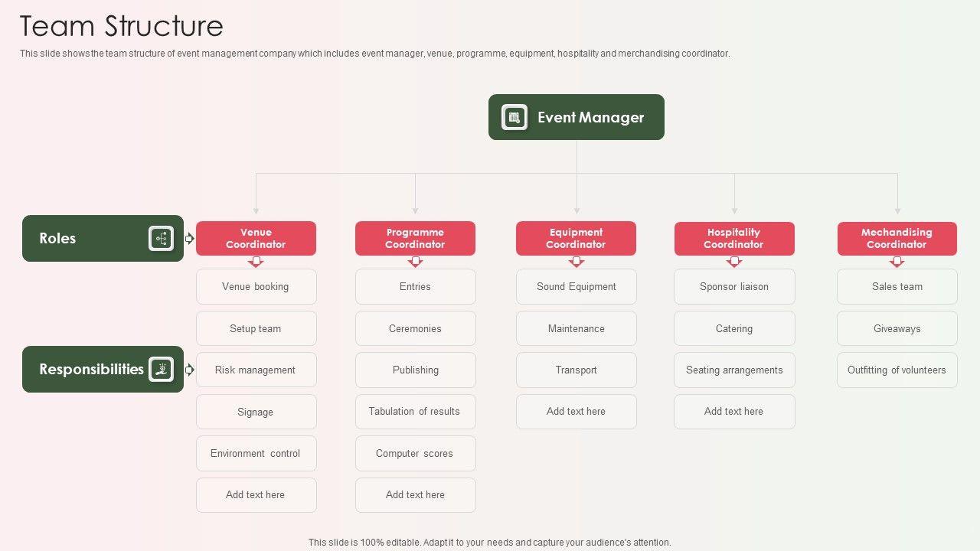Viewport: 980px width, 551px height.
Task: Click Add text here under Equipment Coordinator
Action: pyautogui.click(x=576, y=412)
